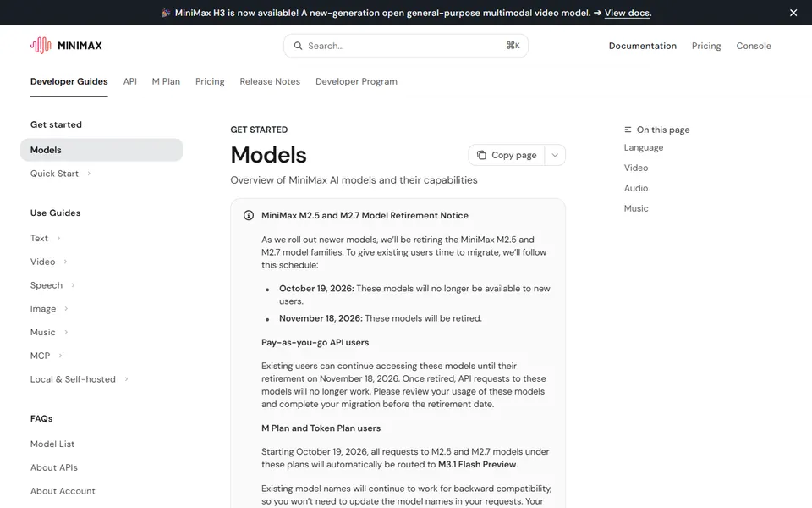Click the 'Use Guides' sidebar heading

point(56,213)
